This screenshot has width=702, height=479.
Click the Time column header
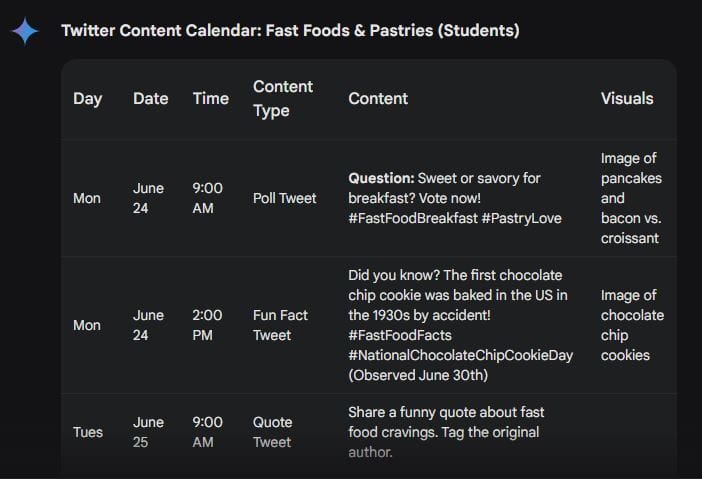point(210,99)
